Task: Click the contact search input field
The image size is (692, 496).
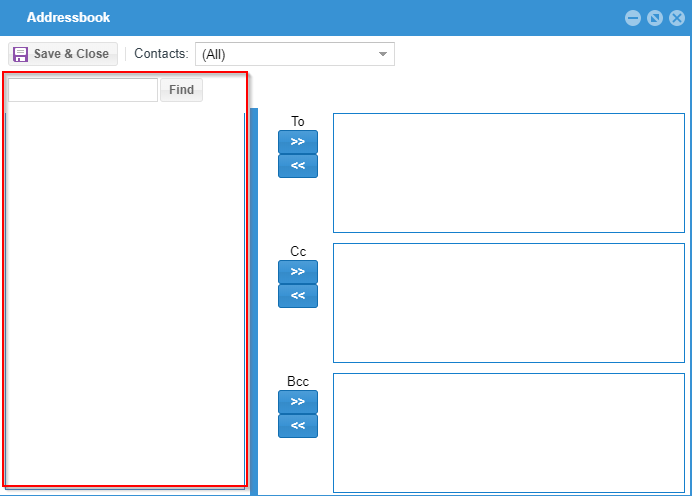Action: [x=83, y=90]
